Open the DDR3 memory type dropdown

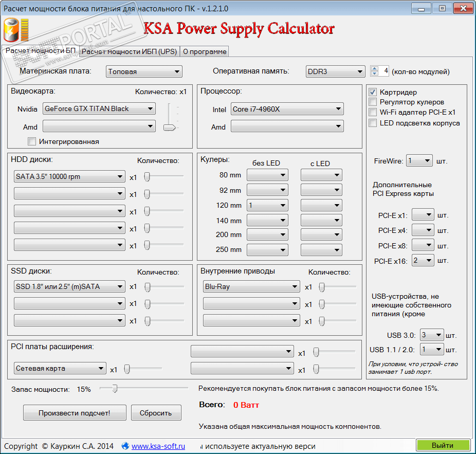point(335,71)
